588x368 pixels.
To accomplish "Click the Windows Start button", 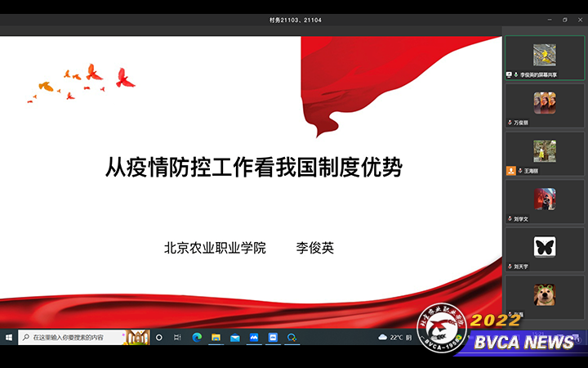I will pos(8,337).
